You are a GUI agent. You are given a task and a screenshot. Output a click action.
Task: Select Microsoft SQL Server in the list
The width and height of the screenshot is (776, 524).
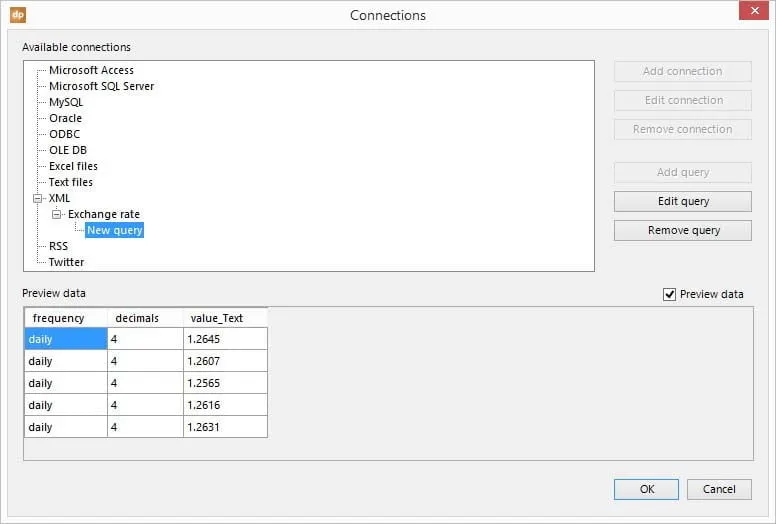[101, 86]
